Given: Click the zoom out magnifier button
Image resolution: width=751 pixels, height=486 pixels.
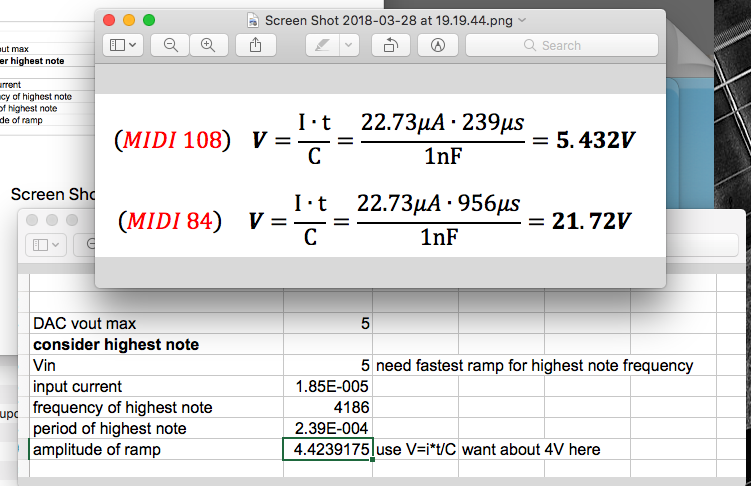Looking at the screenshot, I should point(171,45).
